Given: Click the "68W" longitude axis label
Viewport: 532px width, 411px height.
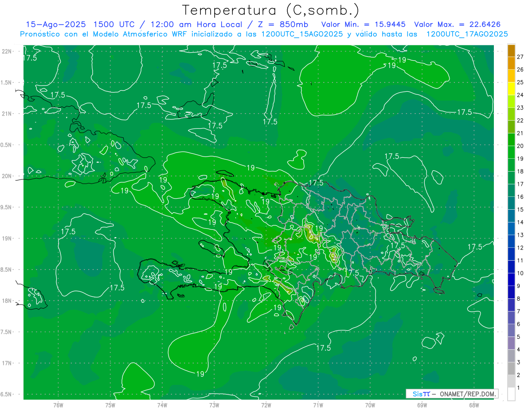Looking at the screenshot, I should 474,405.
